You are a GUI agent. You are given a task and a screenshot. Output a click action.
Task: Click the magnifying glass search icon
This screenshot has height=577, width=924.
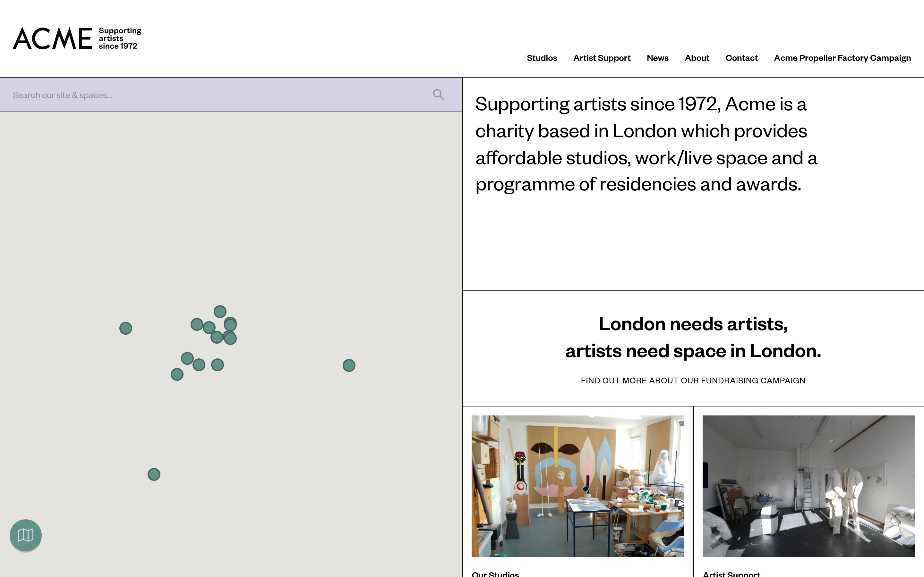click(x=438, y=95)
